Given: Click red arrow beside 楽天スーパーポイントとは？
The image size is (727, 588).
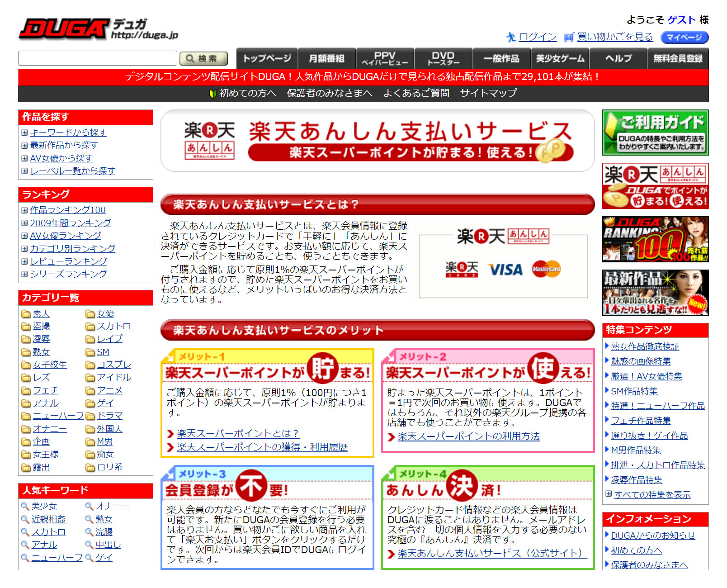Looking at the screenshot, I should (170, 434).
